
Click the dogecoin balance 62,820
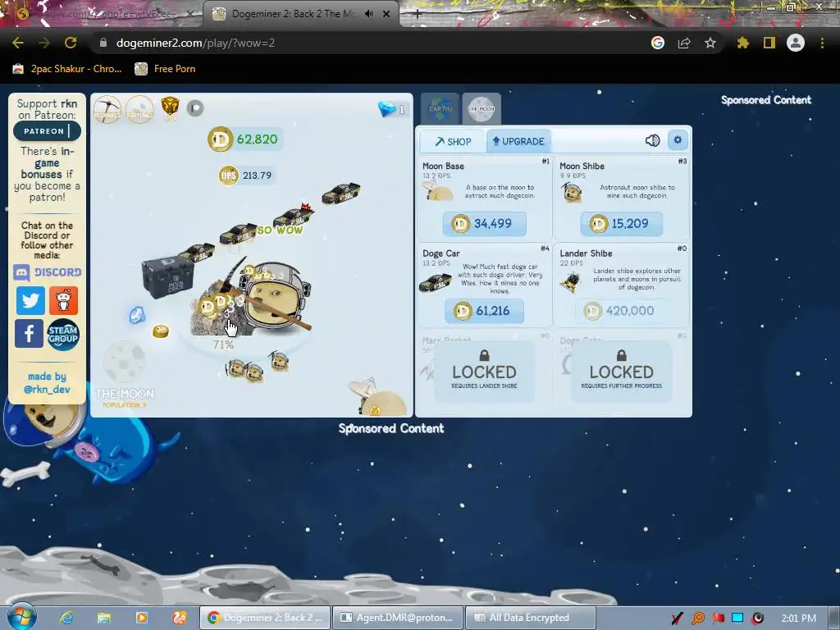point(244,139)
